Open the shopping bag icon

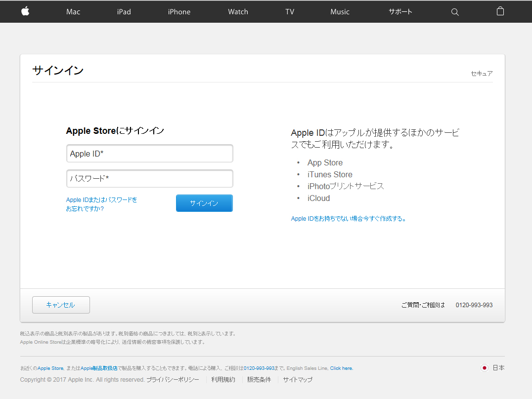(x=500, y=11)
